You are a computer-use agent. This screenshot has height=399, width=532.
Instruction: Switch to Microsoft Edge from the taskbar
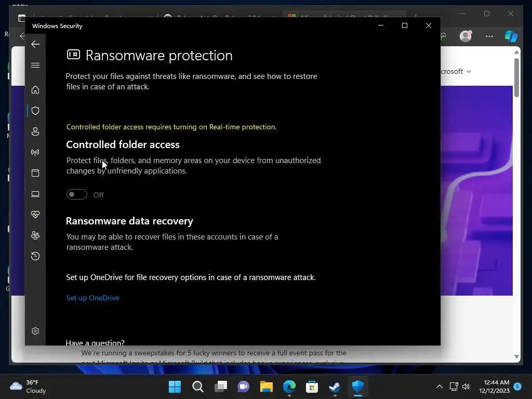(289, 387)
